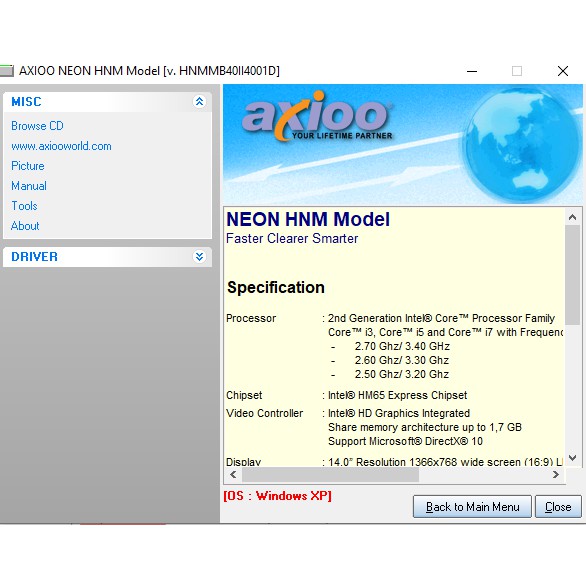Click Share memory architecture up to 1,7 GB text
The height and width of the screenshot is (586, 586).
pyautogui.click(x=425, y=427)
